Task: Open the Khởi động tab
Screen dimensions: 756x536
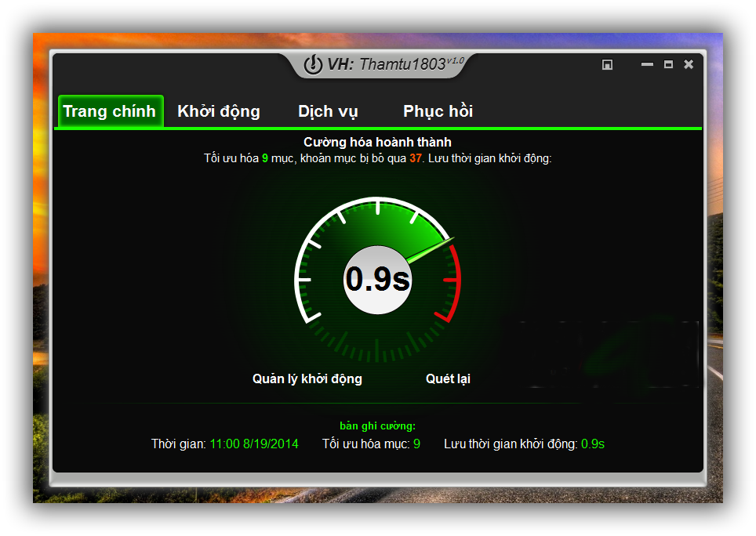Action: (x=219, y=111)
